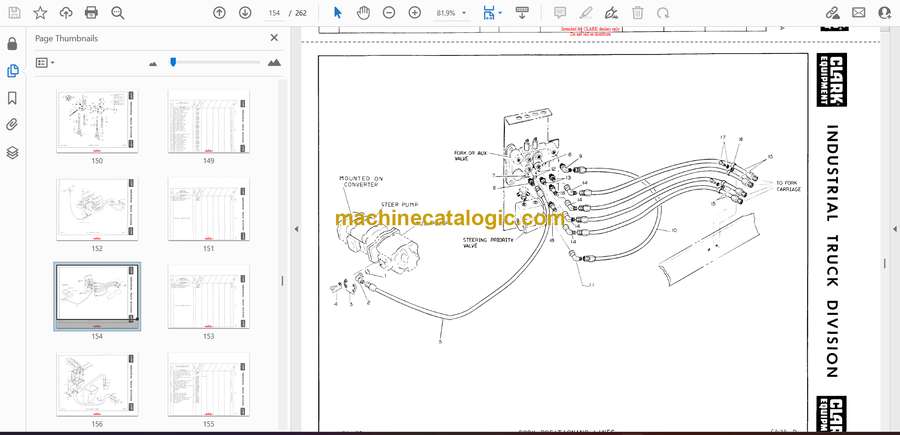The width and height of the screenshot is (900, 435).
Task: Click the 'STEERING PRIORITY VALVE' diagram label
Action: (x=489, y=242)
